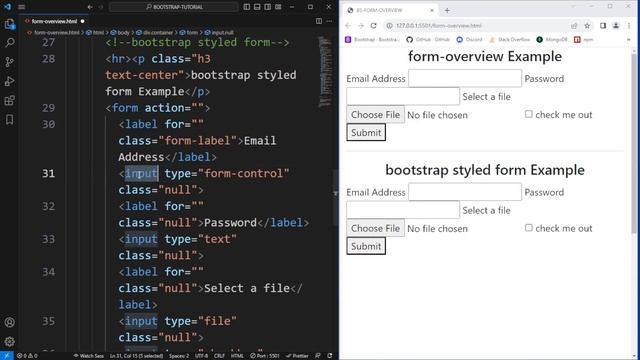Open the npm bookmark
The height and width of the screenshot is (360, 640).
(584, 40)
